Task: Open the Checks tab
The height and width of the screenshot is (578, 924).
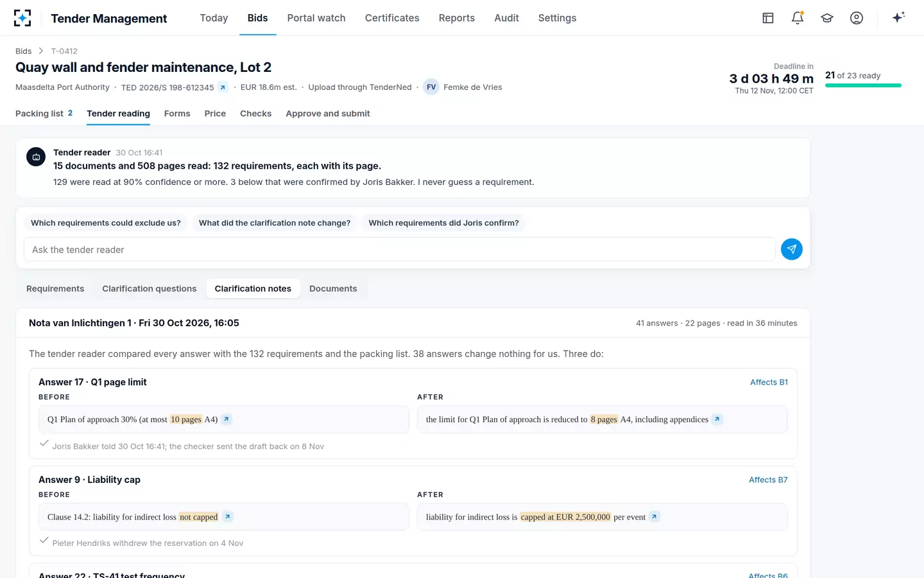Action: (255, 114)
